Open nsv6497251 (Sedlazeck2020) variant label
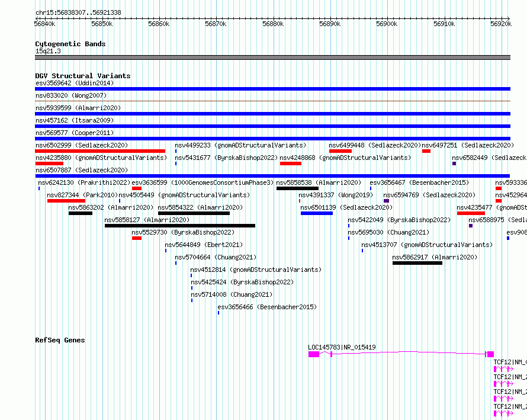Image resolution: width=527 pixels, height=420 pixels. pos(468,145)
